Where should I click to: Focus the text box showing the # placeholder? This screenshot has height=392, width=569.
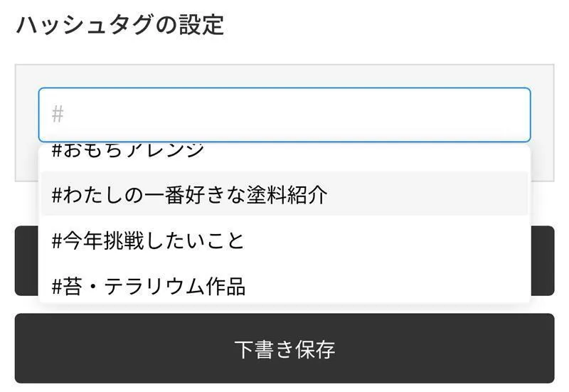click(284, 115)
